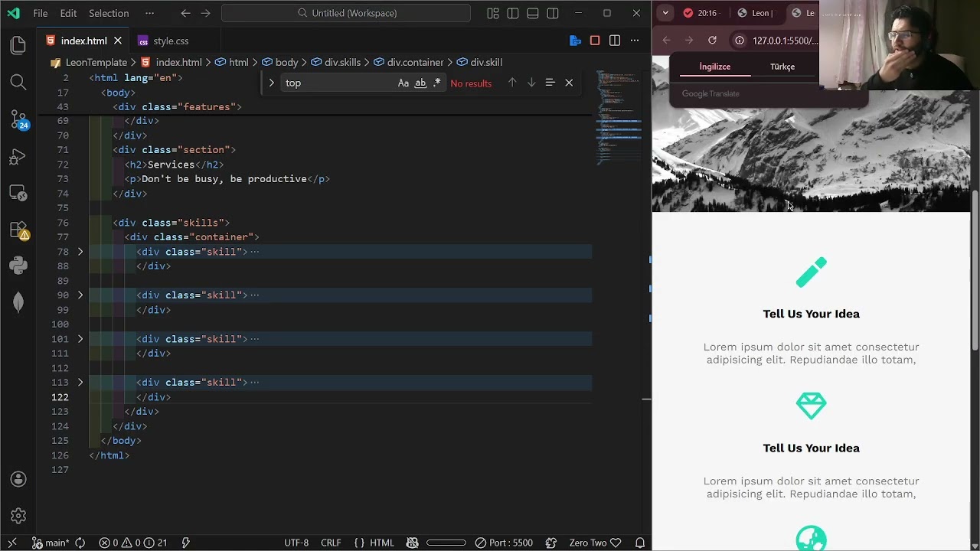Viewport: 980px width, 551px height.
Task: Open the title bar ellipsis overflow menu
Action: point(149,13)
